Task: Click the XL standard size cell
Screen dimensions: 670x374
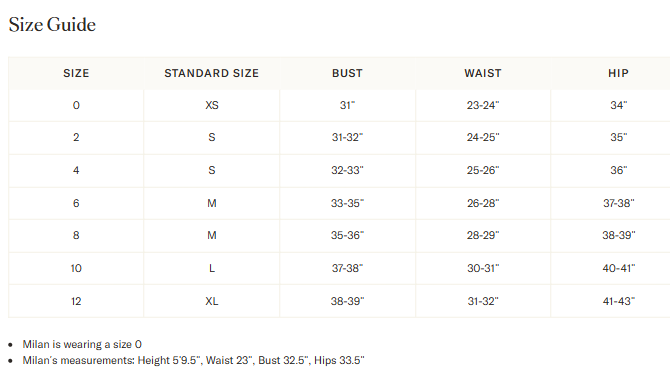Action: click(x=212, y=301)
